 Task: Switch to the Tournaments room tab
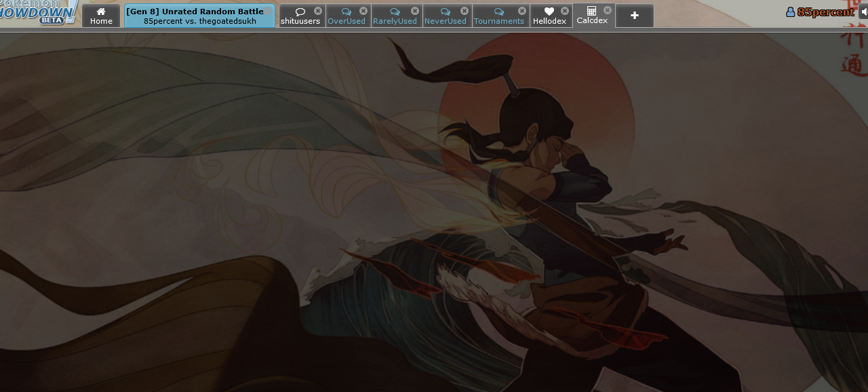pyautogui.click(x=498, y=17)
